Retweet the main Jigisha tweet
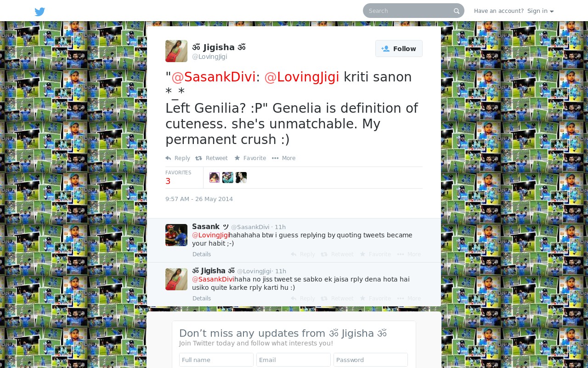Screen dimensions: 588x368 [x=211, y=158]
